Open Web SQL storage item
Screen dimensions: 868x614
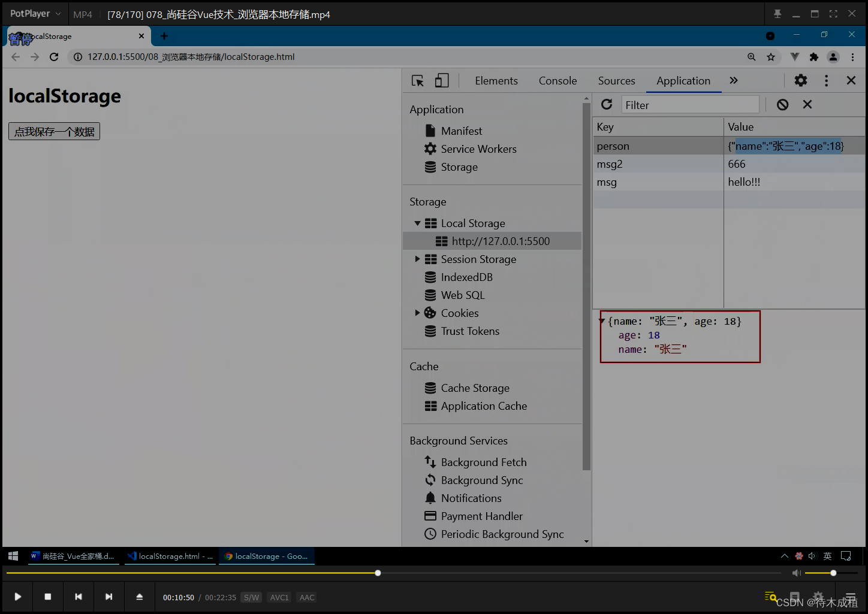pyautogui.click(x=462, y=295)
